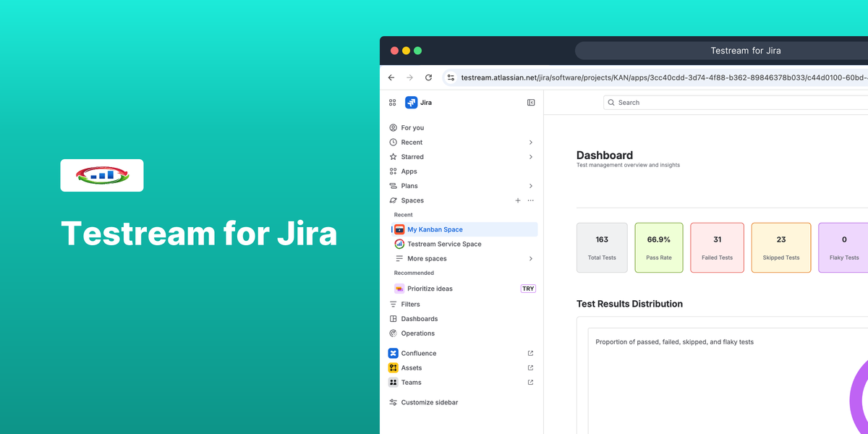The width and height of the screenshot is (868, 434).
Task: Open Confluence external link arrow icon
Action: point(531,354)
